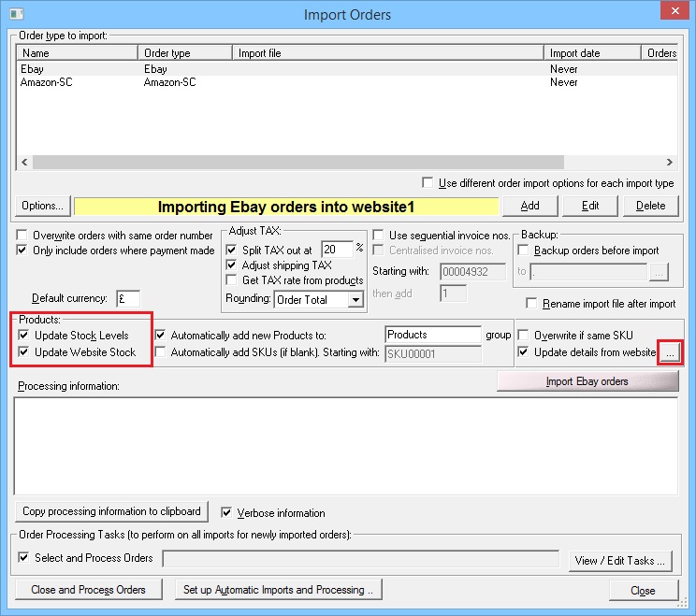Click the Import Ebay orders button
The width and height of the screenshot is (696, 616).
coord(587,381)
